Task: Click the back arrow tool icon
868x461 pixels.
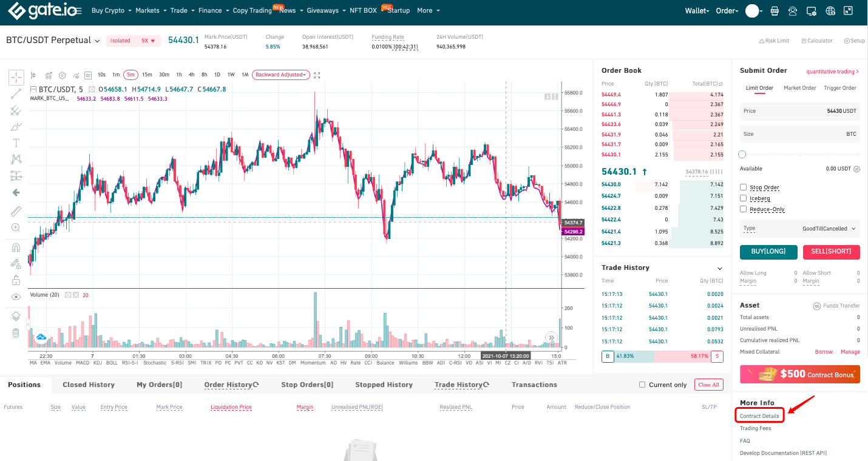Action: pos(16,192)
